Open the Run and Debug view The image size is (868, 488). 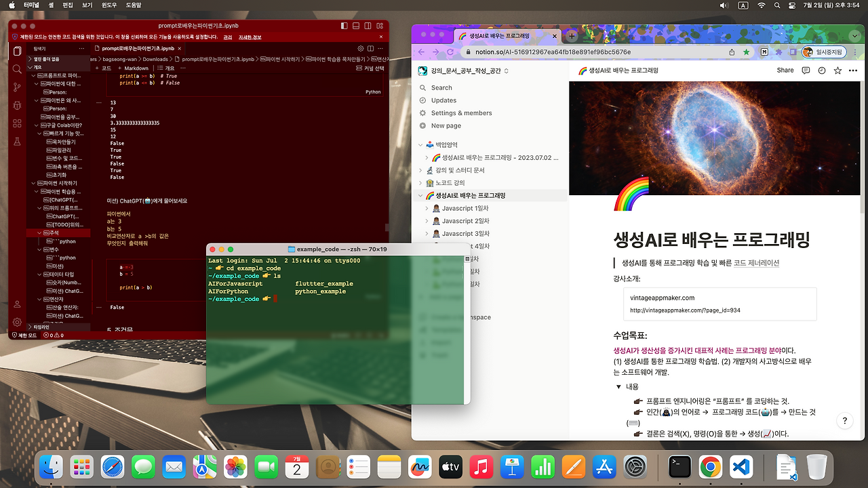[x=17, y=106]
